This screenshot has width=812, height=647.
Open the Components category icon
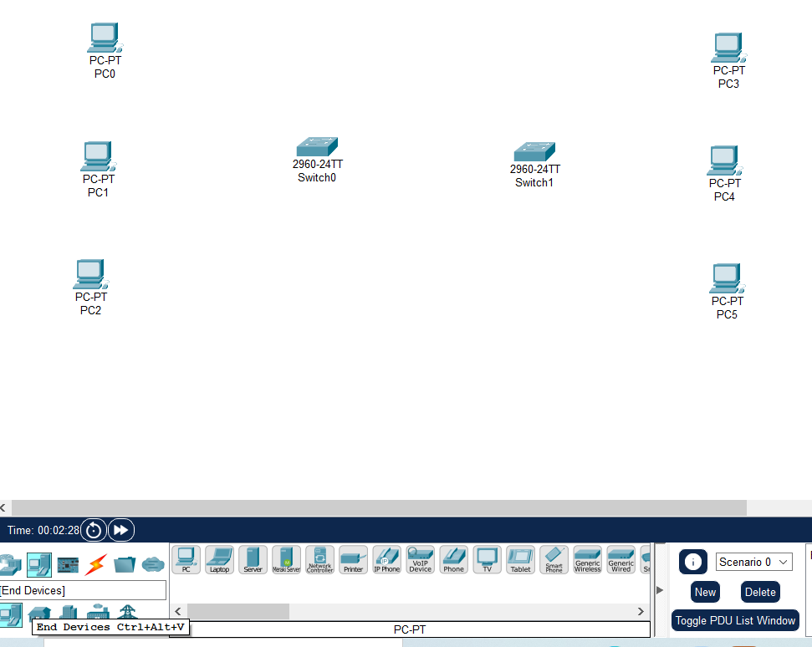[x=68, y=565]
